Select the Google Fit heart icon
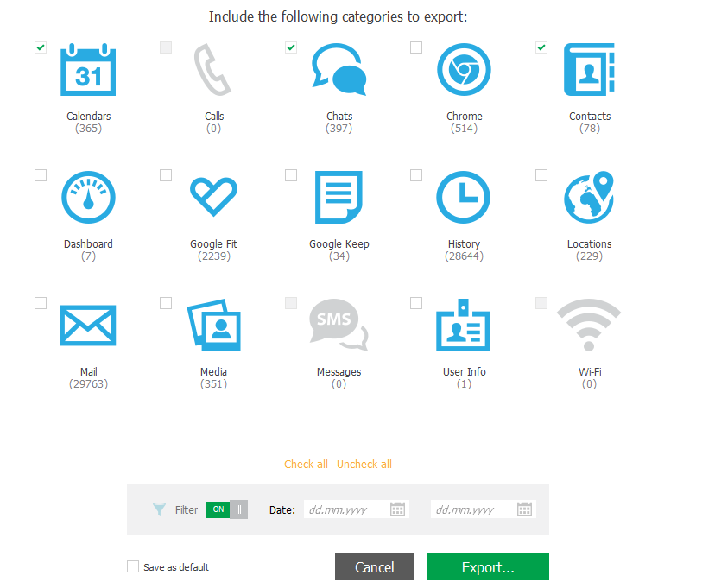The height and width of the screenshot is (588, 715). (x=213, y=198)
